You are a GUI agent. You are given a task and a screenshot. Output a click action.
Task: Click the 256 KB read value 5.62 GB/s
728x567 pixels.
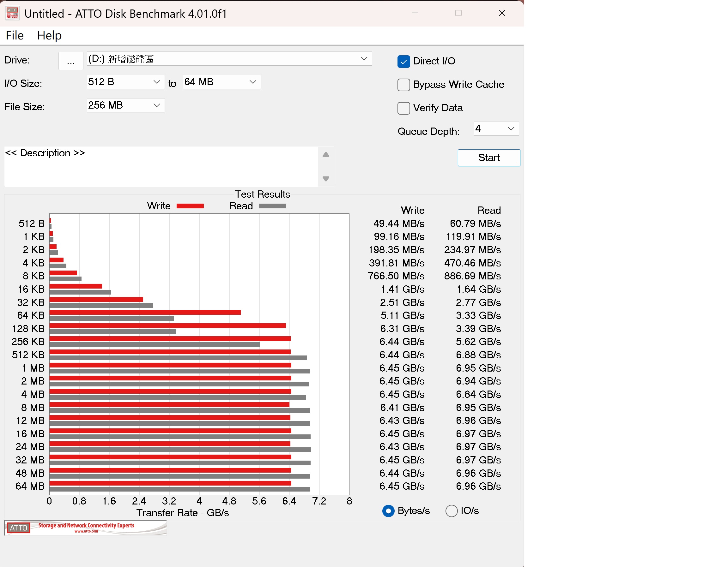point(478,342)
